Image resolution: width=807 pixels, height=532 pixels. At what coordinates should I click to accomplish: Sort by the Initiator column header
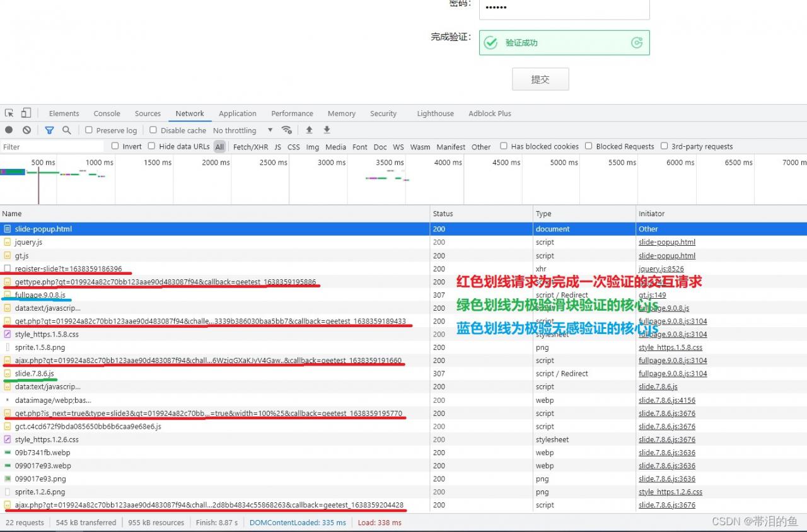point(722,214)
